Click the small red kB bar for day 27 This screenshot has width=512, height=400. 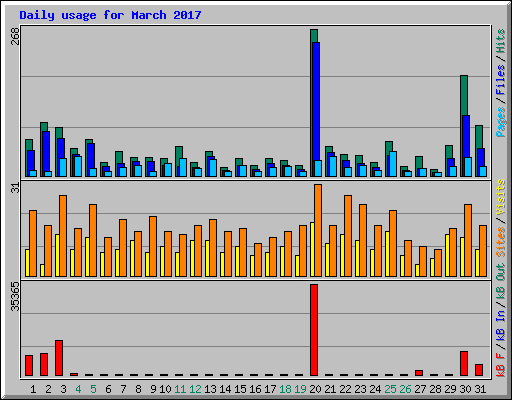coord(419,373)
